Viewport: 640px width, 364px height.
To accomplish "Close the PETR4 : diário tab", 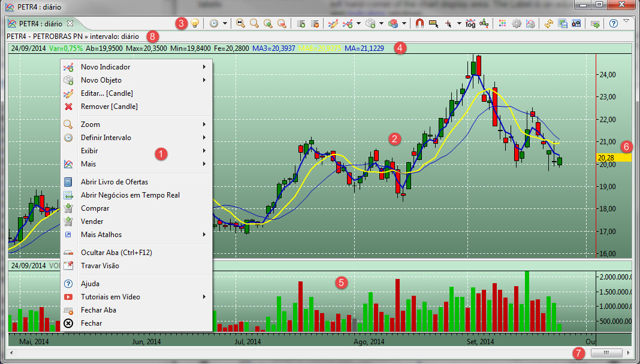I will pyautogui.click(x=70, y=23).
